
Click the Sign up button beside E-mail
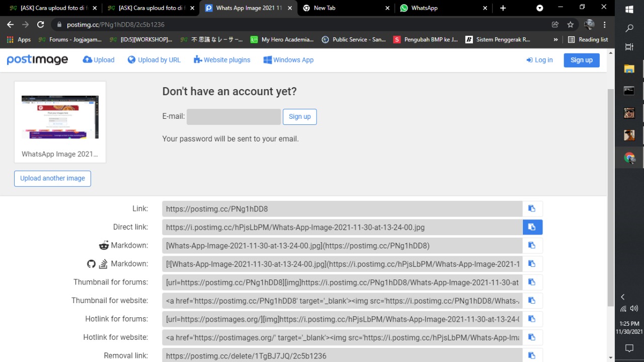click(300, 116)
